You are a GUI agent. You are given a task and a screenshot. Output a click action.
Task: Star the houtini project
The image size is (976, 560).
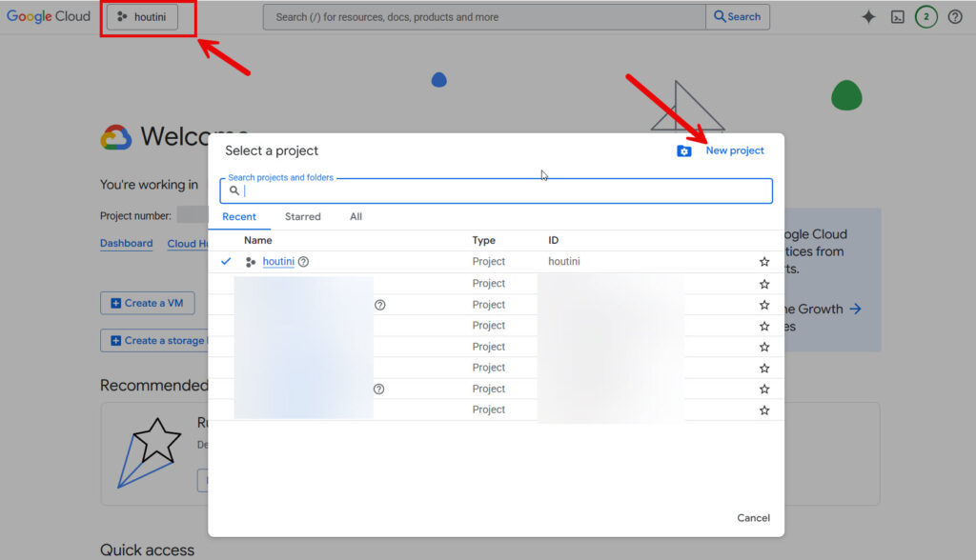pos(764,262)
